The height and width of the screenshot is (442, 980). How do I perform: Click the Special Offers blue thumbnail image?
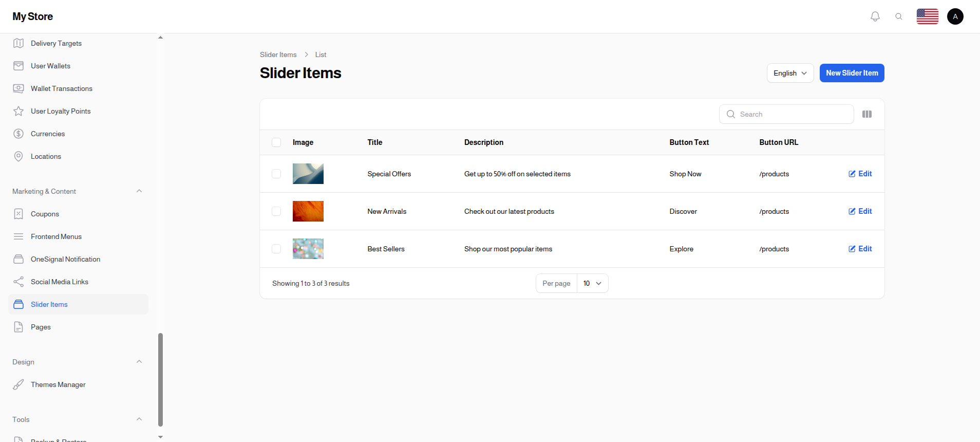pyautogui.click(x=308, y=174)
